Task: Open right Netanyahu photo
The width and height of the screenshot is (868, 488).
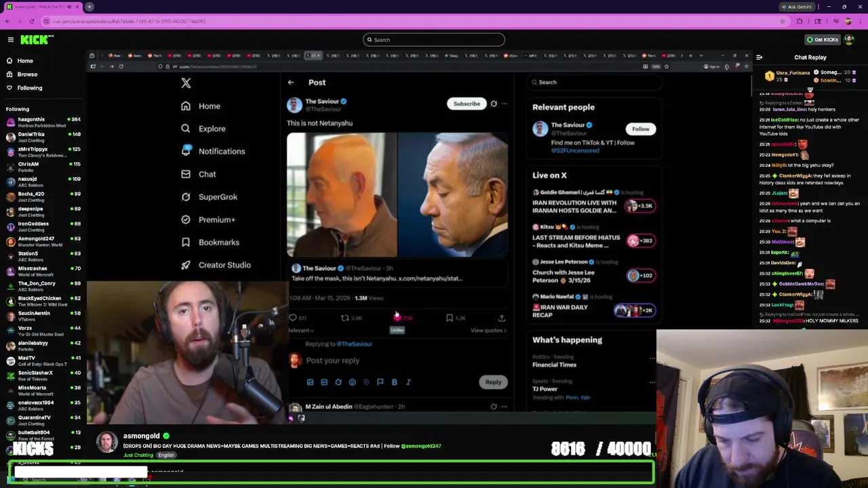Action: point(453,195)
